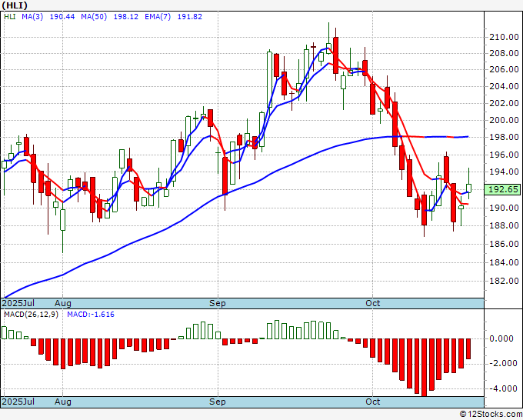
Task: Click the 210.00 price axis label
Action: (504, 37)
